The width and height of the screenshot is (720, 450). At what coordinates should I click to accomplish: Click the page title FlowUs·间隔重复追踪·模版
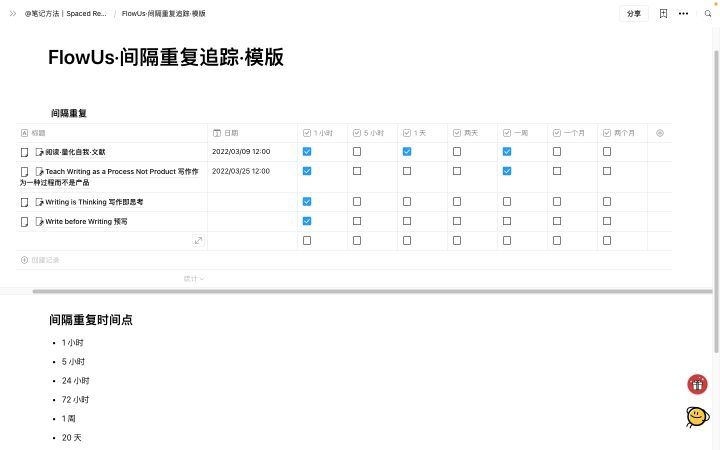166,57
